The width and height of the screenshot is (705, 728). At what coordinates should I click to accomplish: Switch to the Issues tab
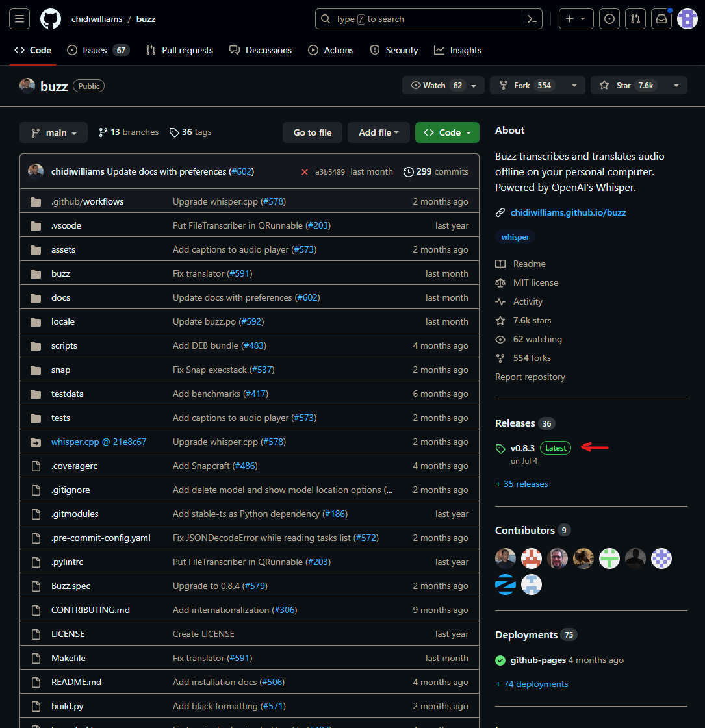pyautogui.click(x=98, y=50)
